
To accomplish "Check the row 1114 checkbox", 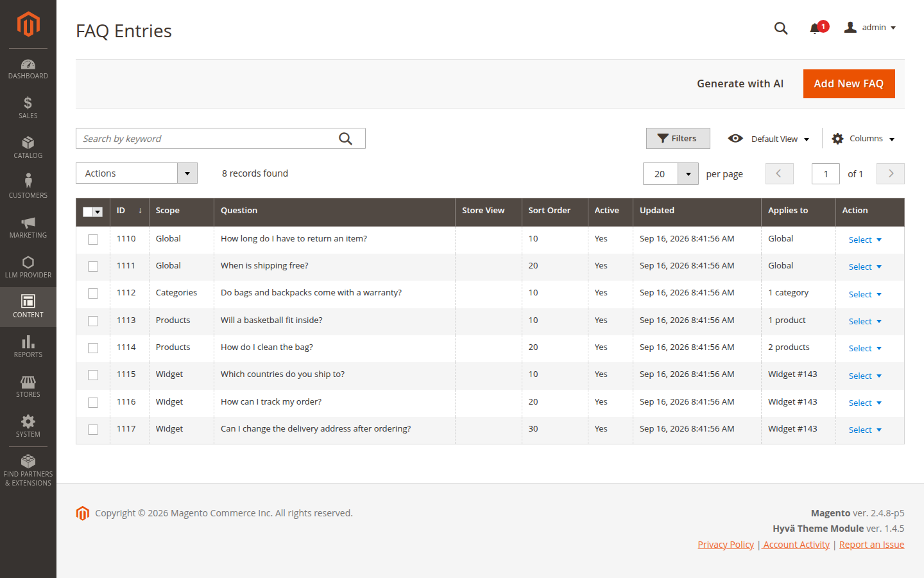I will pos(93,348).
